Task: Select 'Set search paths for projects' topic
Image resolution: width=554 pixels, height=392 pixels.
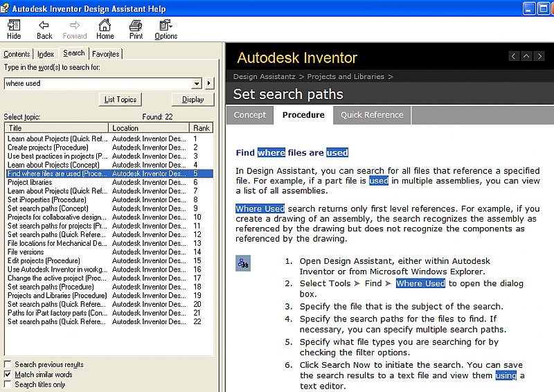Action: point(109,226)
